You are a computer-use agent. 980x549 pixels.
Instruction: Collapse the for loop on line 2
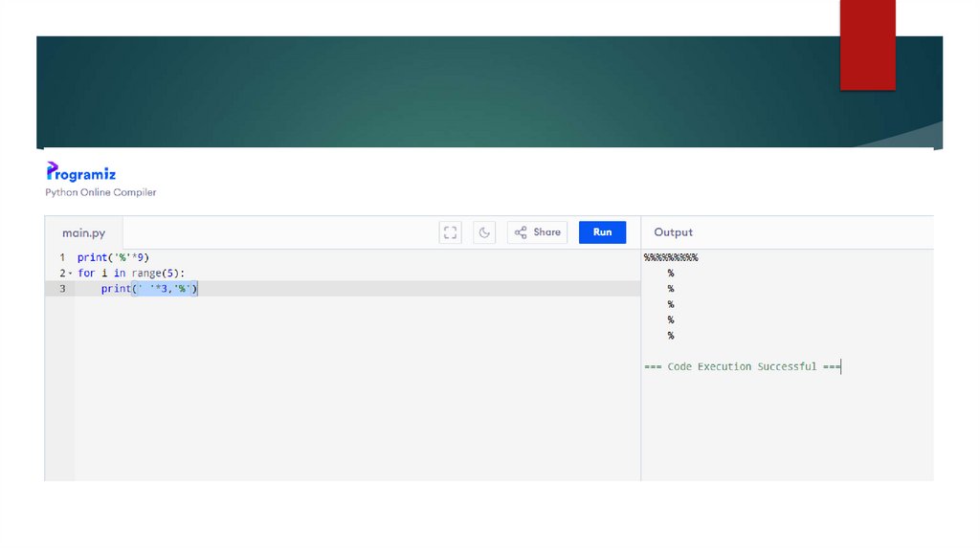70,274
